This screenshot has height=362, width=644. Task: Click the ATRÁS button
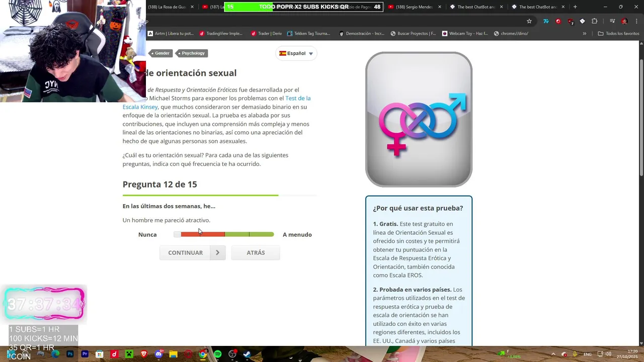coord(256,253)
